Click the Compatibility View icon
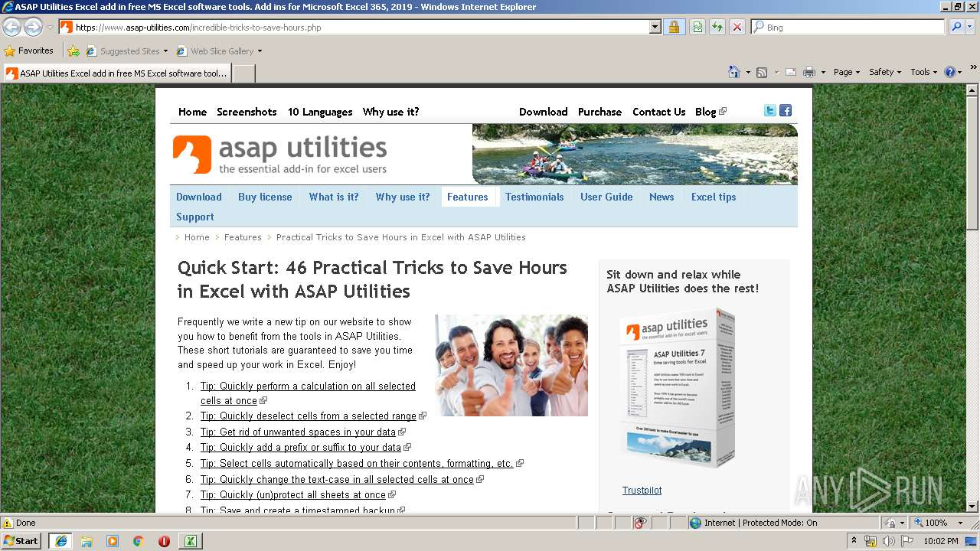Viewport: 980px width, 551px height. pyautogui.click(x=697, y=27)
